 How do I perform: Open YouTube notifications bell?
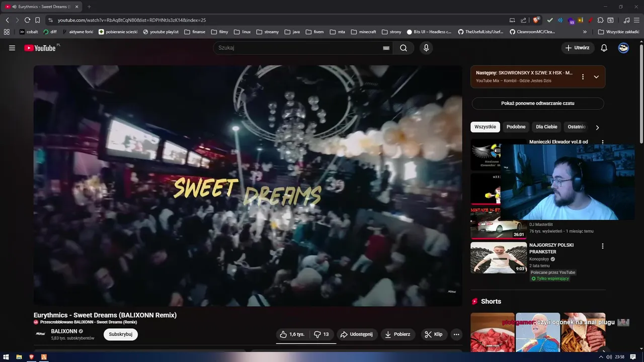click(x=604, y=48)
